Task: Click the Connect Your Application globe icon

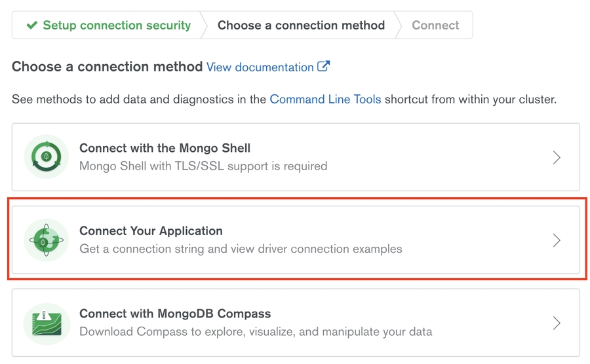Action: point(47,240)
